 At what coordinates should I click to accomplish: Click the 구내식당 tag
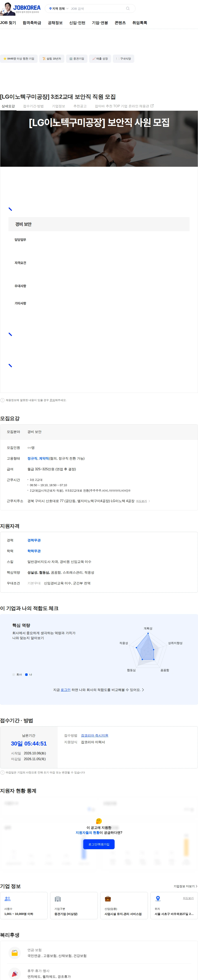click(x=124, y=59)
